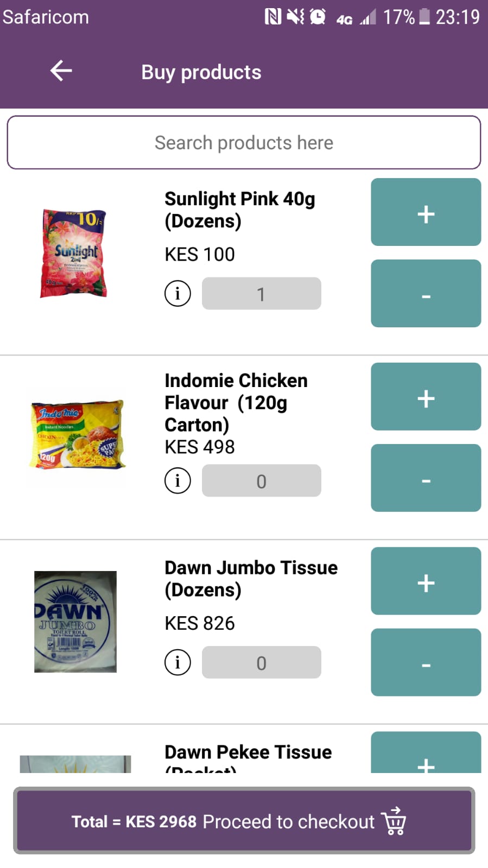Increase Dawn Jumbo Tissue quantity
This screenshot has height=868, width=488.
click(x=426, y=581)
